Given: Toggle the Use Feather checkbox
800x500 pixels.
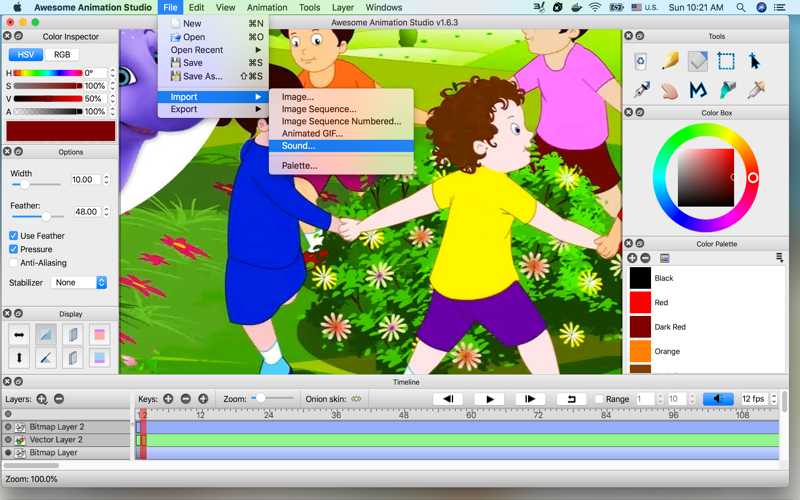Looking at the screenshot, I should click(x=14, y=236).
